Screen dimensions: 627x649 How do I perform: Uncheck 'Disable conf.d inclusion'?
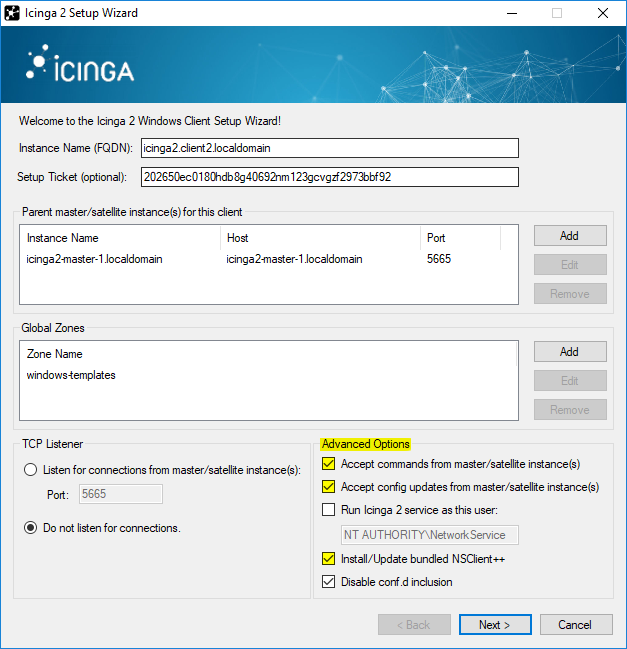tap(328, 582)
